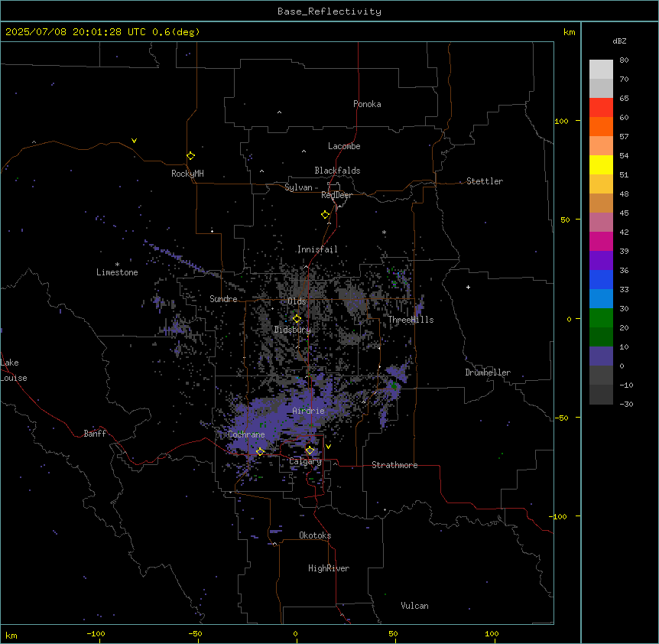This screenshot has width=659, height=644.
Task: Select the yellow diamond marker below Cochrane
Action: (260, 452)
